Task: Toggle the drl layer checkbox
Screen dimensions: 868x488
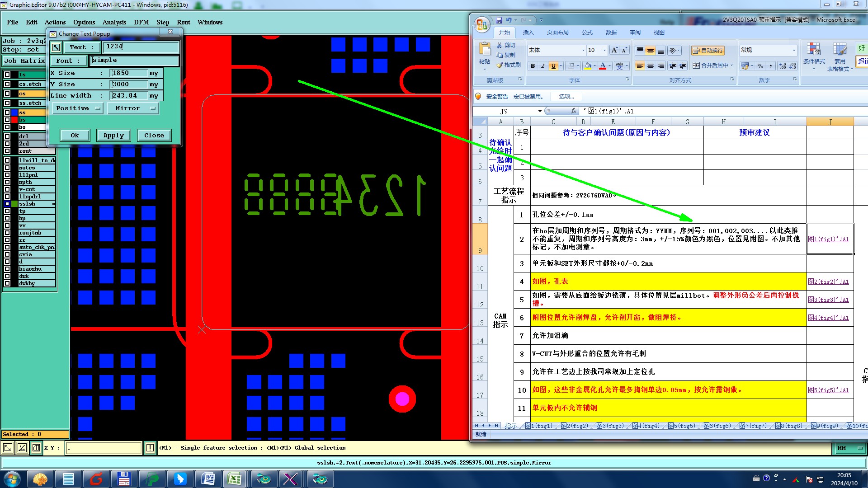Action: click(7, 136)
